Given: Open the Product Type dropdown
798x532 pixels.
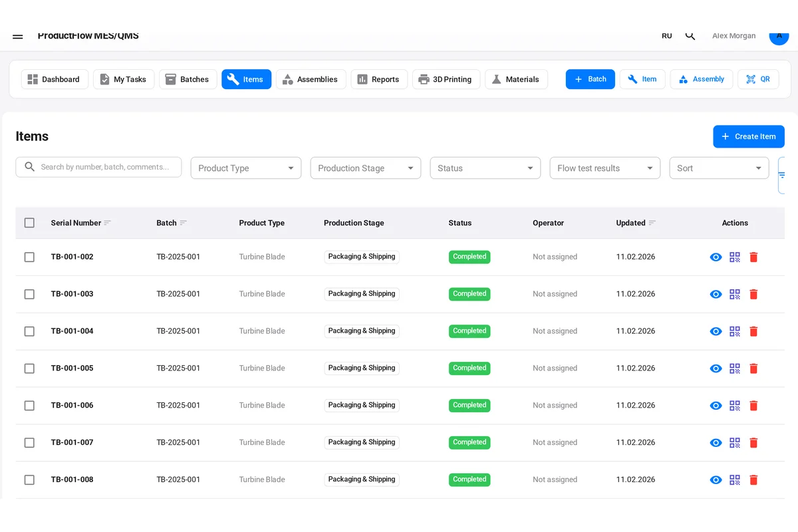Looking at the screenshot, I should pos(245,168).
